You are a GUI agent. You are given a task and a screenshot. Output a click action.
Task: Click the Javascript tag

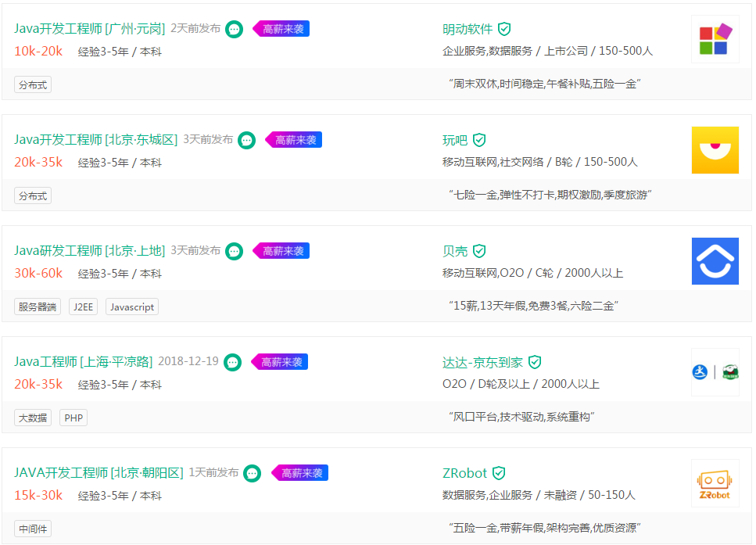[132, 307]
